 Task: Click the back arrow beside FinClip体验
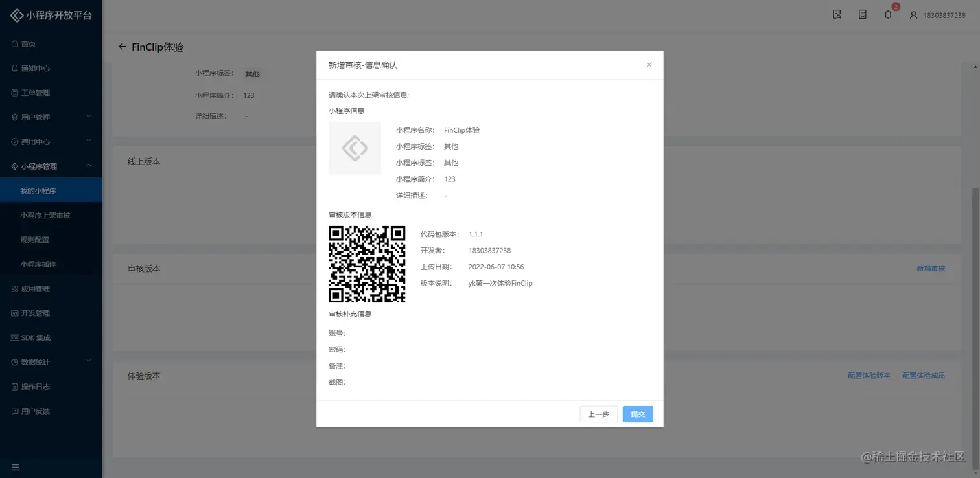122,47
